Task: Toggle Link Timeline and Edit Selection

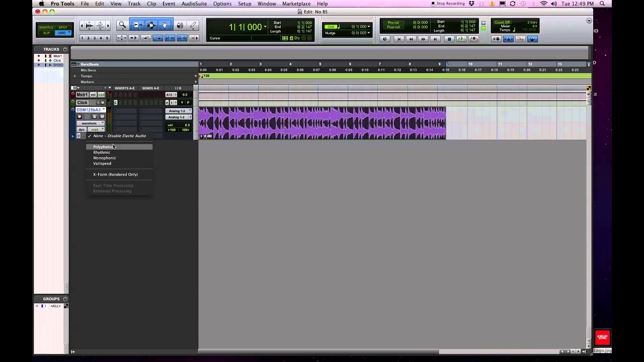Action: click(x=170, y=38)
